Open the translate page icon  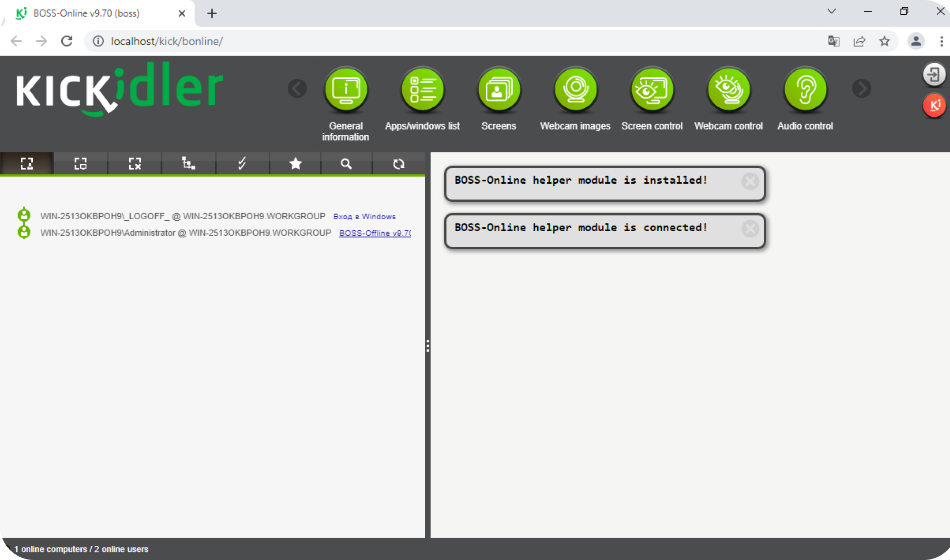834,41
